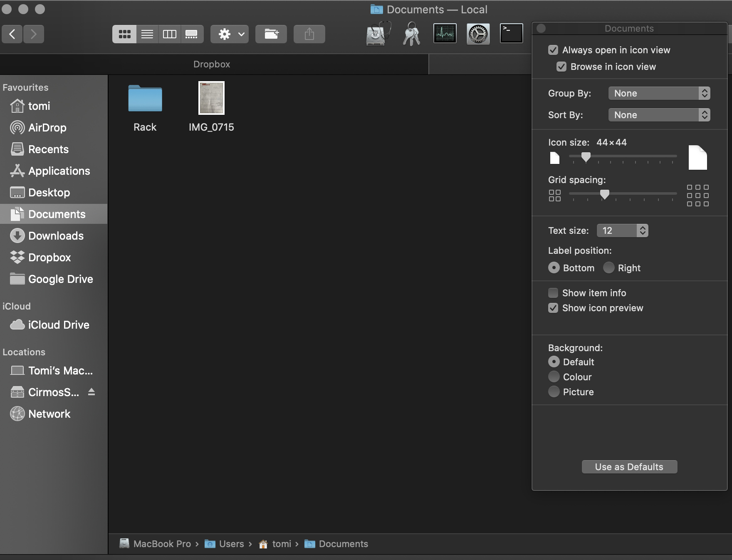Open the Group By dropdown
The width and height of the screenshot is (732, 560).
click(x=659, y=93)
